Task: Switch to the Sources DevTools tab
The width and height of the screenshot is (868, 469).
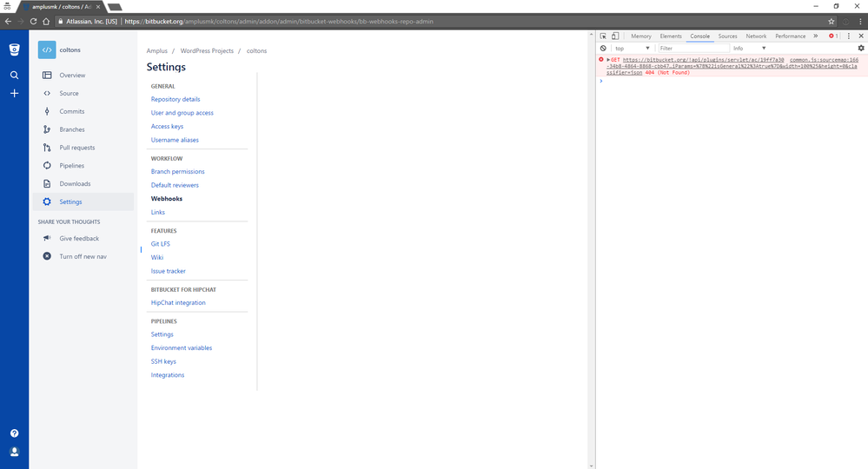Action: (x=727, y=36)
